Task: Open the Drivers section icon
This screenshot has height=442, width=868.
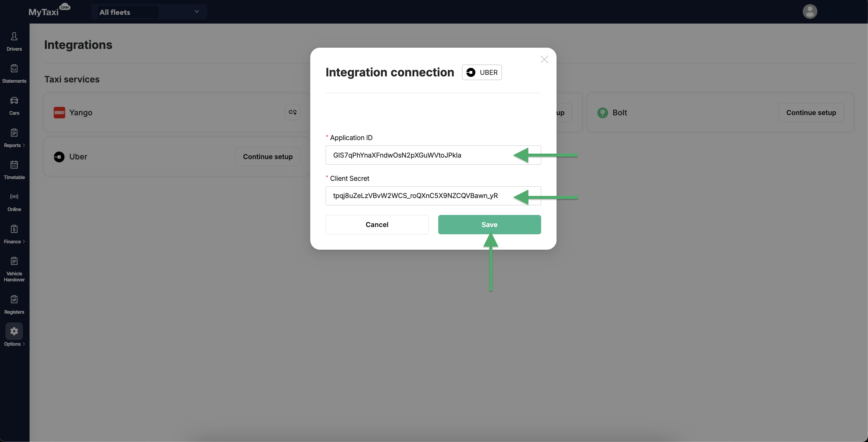Action: coord(14,37)
